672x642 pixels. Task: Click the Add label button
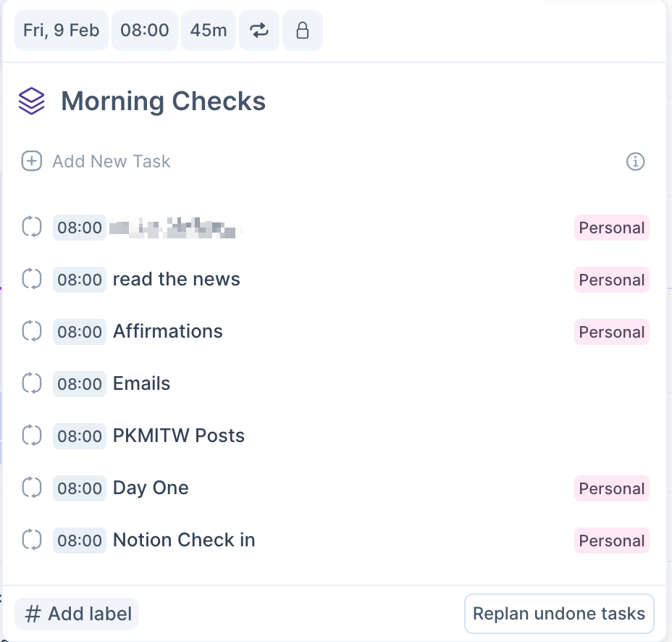77,614
